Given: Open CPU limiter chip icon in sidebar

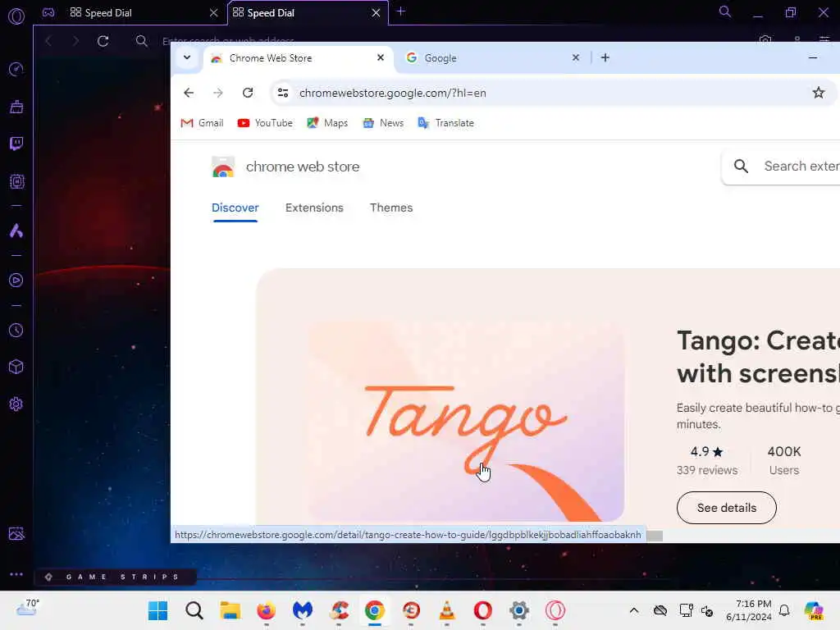Looking at the screenshot, I should click(16, 181).
